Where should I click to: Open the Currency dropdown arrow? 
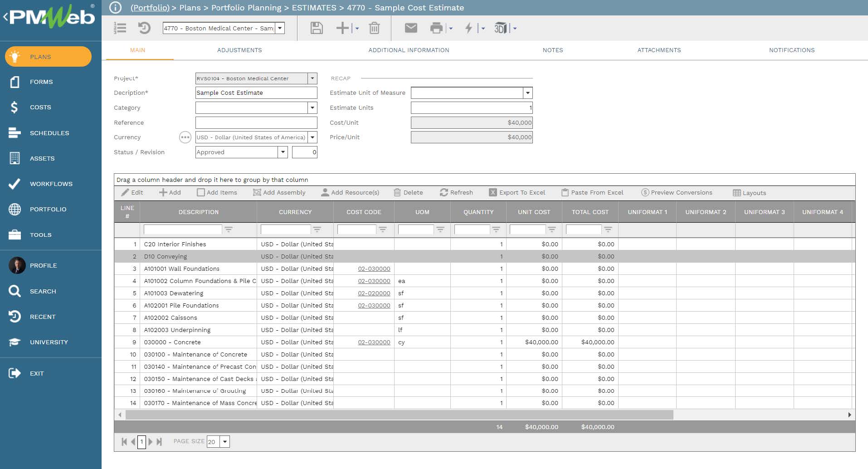pos(312,137)
